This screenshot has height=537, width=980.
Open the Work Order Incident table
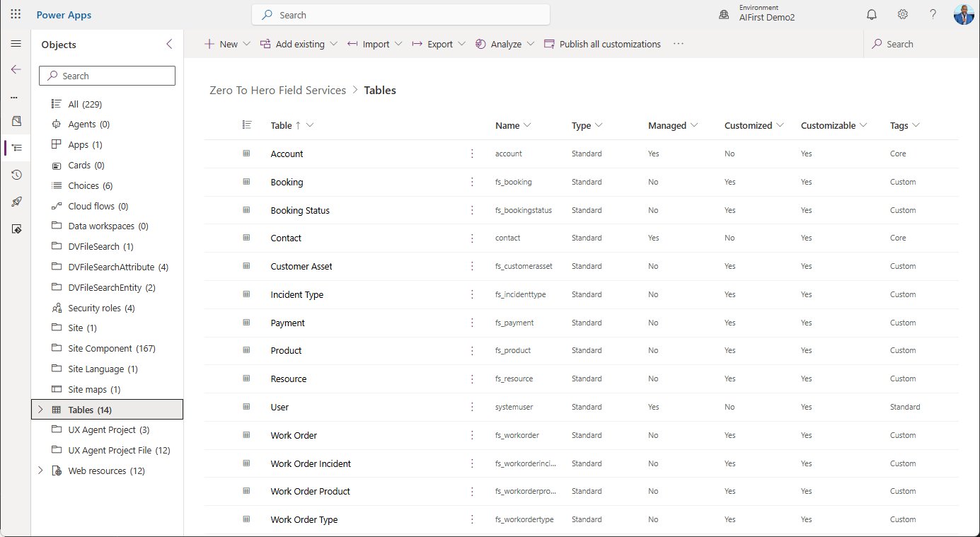point(311,463)
